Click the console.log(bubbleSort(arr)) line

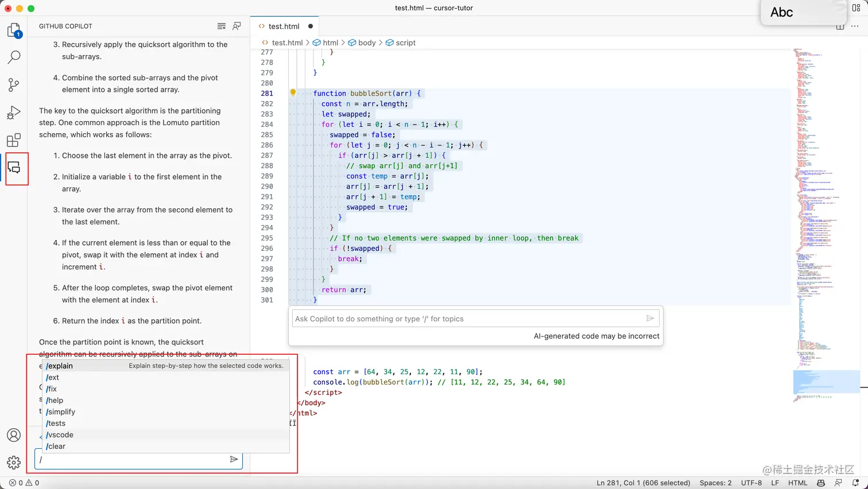coord(439,382)
